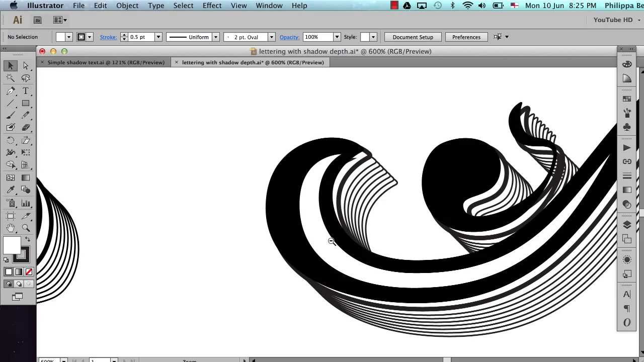Image resolution: width=644 pixels, height=362 pixels.
Task: Open the Layers panel icon
Action: click(x=627, y=225)
